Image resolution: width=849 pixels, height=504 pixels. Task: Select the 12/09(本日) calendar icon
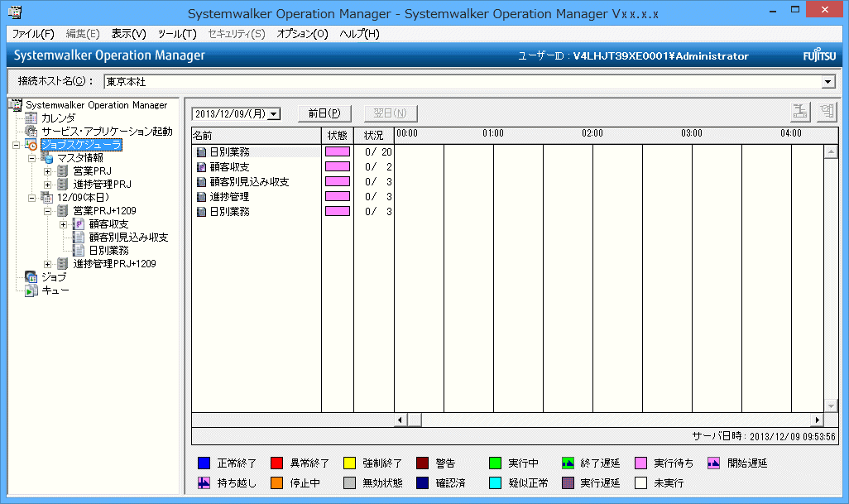[x=47, y=198]
